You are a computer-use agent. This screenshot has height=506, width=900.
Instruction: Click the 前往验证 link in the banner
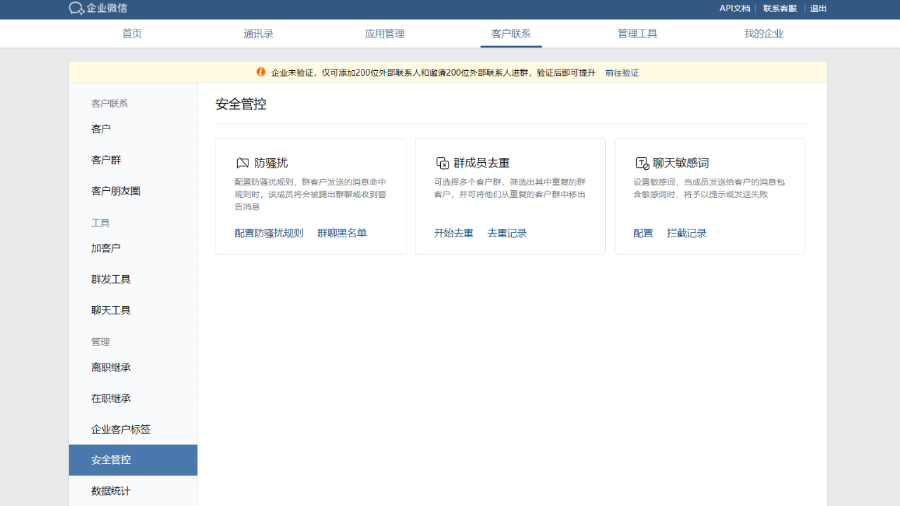point(622,73)
